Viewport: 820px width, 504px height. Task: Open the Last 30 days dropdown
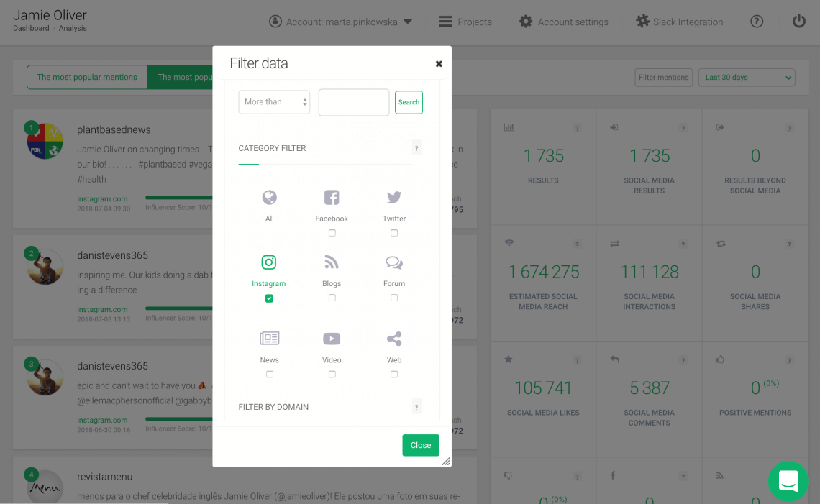click(747, 78)
